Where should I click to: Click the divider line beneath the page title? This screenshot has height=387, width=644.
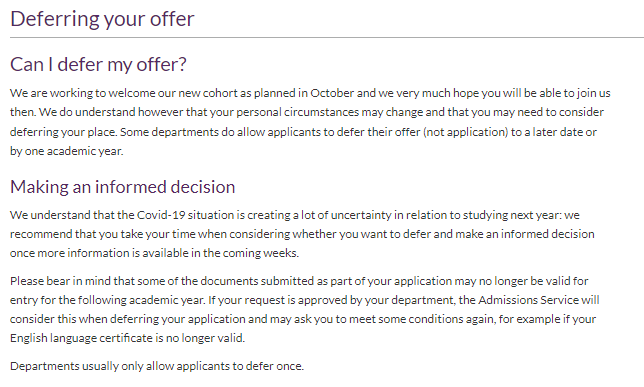pyautogui.click(x=327, y=37)
